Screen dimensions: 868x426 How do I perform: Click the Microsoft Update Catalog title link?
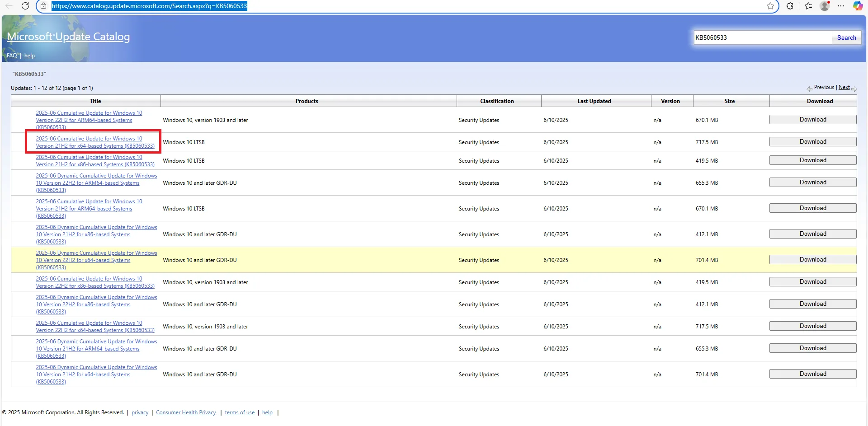pyautogui.click(x=68, y=37)
